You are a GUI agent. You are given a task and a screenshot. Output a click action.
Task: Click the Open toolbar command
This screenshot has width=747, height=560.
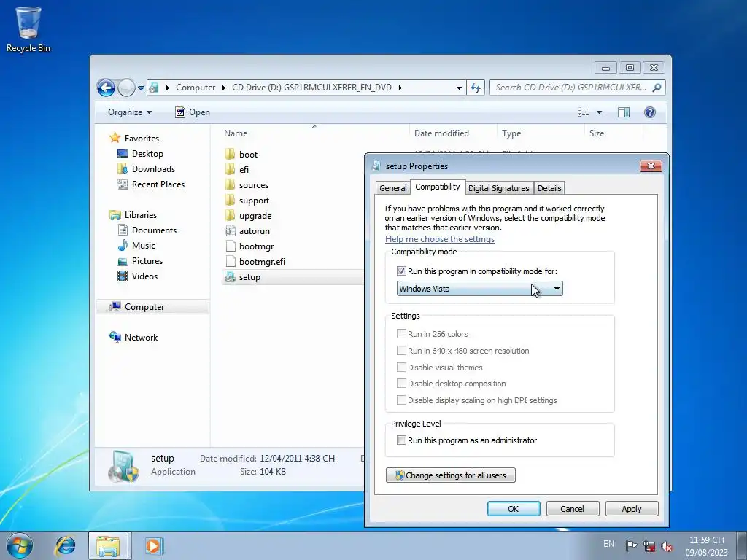click(x=193, y=112)
